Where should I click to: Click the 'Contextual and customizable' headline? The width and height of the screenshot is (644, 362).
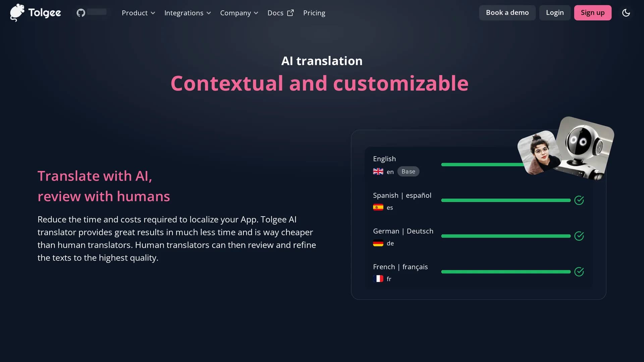point(319,83)
